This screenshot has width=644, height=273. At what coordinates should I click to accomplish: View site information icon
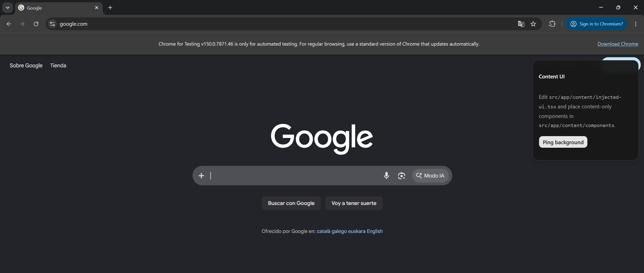tap(52, 24)
